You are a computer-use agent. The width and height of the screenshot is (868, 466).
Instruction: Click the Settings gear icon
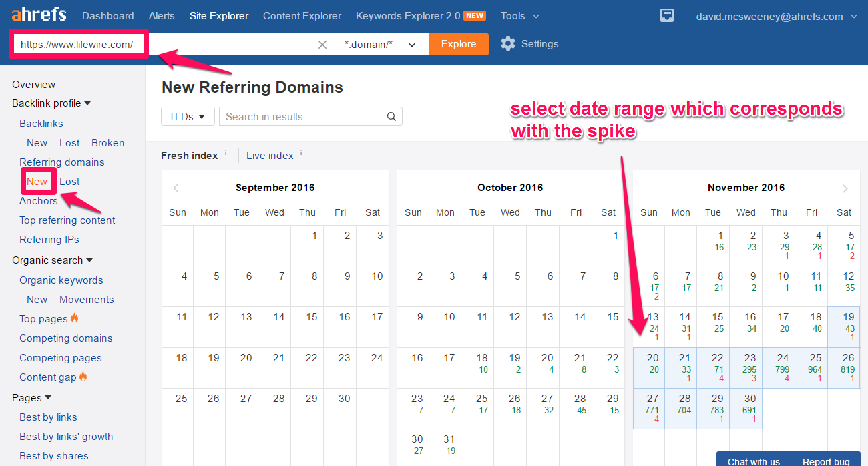point(508,44)
